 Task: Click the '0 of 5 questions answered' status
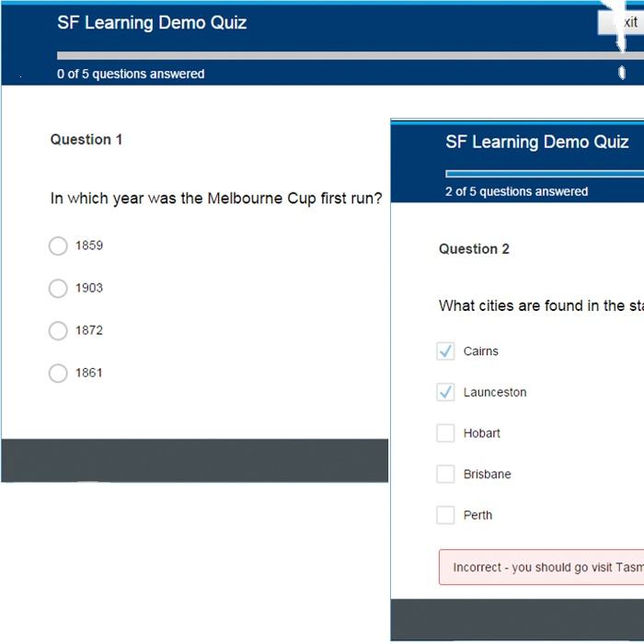(131, 74)
